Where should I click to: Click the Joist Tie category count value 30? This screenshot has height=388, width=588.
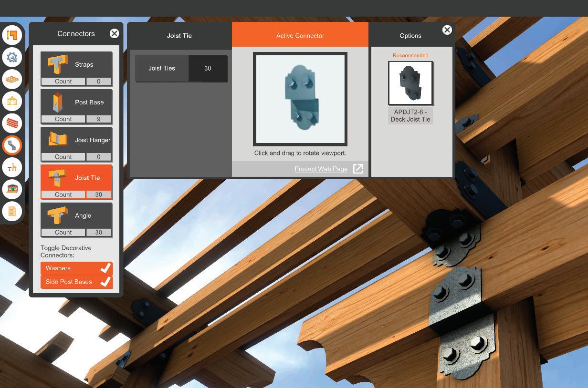(x=99, y=194)
